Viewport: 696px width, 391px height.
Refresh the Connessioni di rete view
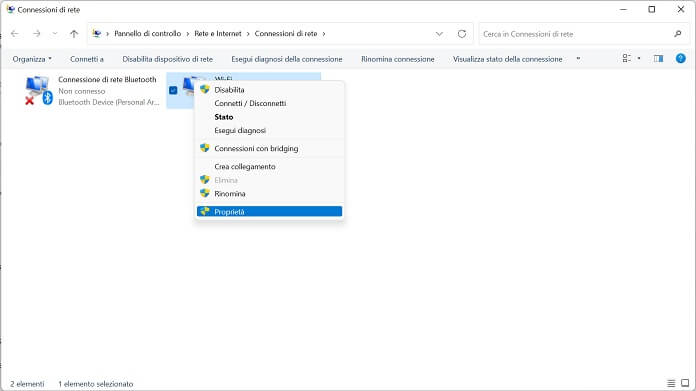click(x=462, y=34)
